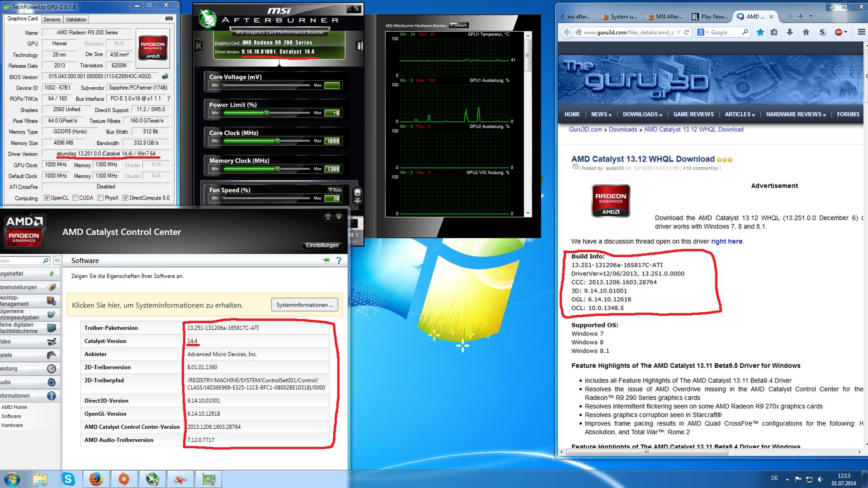Expand the Audio section in Catalyst sidebar
Viewport: 868px width, 488px height.
click(x=29, y=382)
